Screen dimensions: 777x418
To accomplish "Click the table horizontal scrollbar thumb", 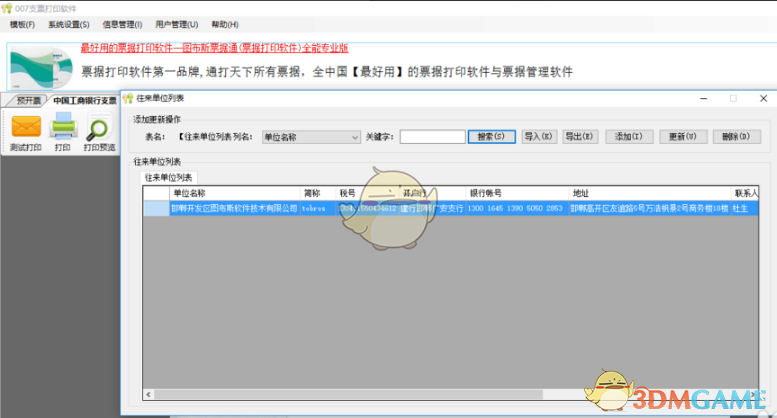I will tap(348, 395).
